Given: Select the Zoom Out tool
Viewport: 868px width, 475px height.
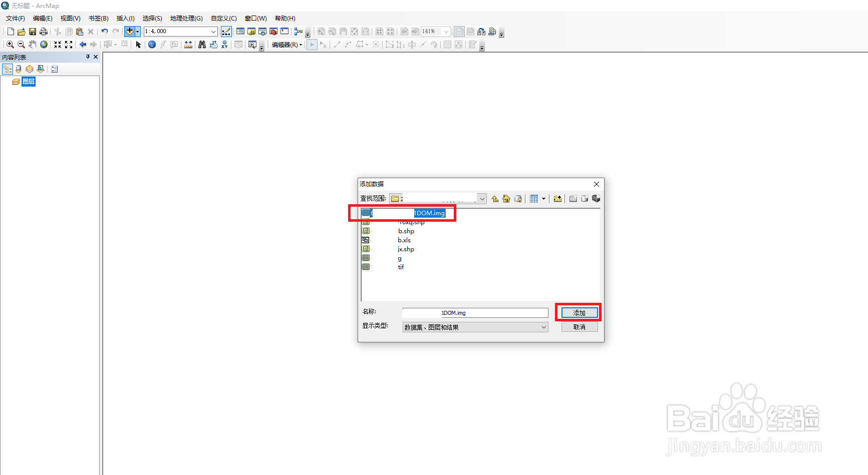Looking at the screenshot, I should click(x=21, y=45).
